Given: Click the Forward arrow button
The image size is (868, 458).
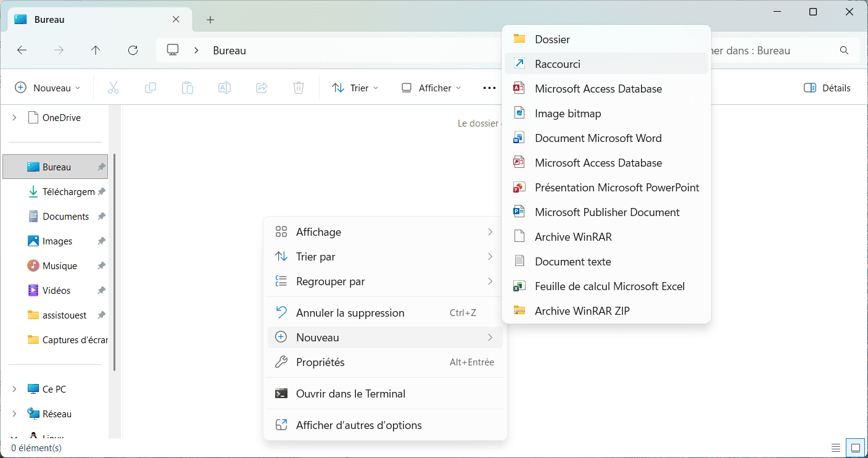Looking at the screenshot, I should (x=59, y=51).
